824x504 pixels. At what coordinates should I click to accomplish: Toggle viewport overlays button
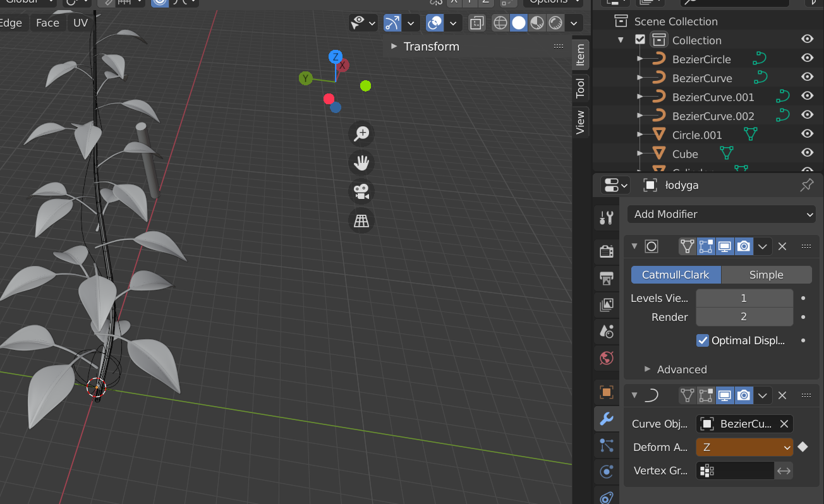click(x=435, y=23)
